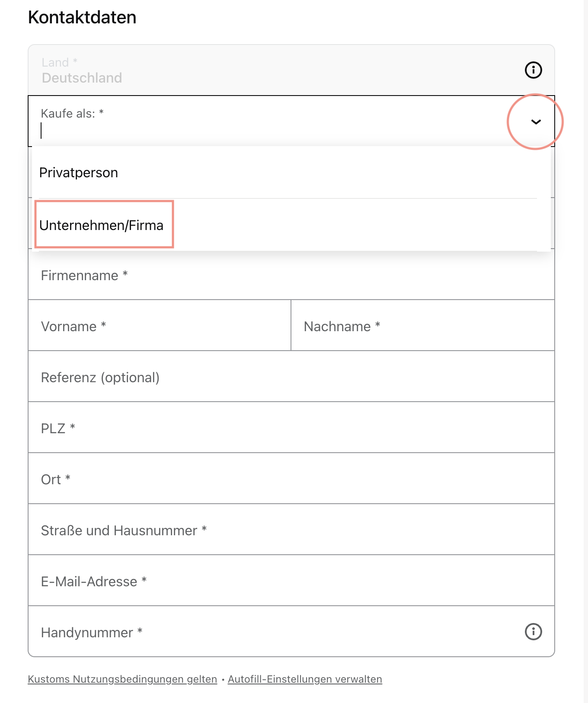This screenshot has height=703, width=588.
Task: Click the info icon next to Land field
Action: 533,70
